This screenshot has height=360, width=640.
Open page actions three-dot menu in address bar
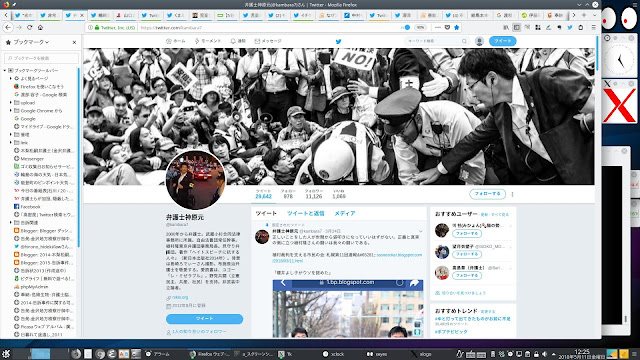(x=438, y=27)
